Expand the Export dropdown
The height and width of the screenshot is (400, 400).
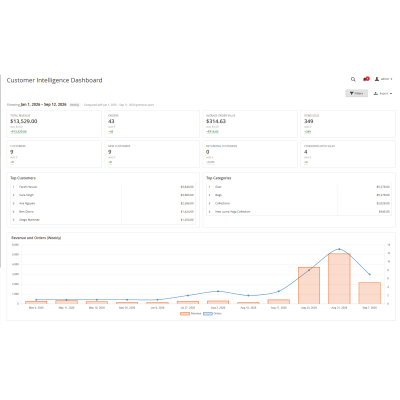383,94
